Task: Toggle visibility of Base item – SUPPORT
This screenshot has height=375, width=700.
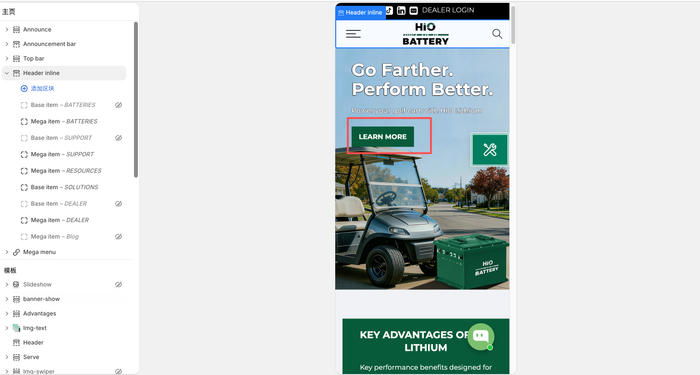Action: point(118,138)
